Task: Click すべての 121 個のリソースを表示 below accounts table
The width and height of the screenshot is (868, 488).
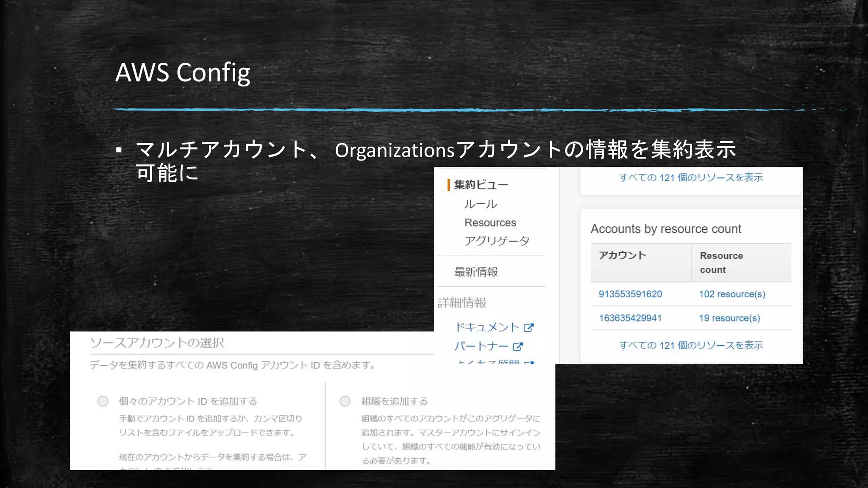Action: pyautogui.click(x=691, y=345)
